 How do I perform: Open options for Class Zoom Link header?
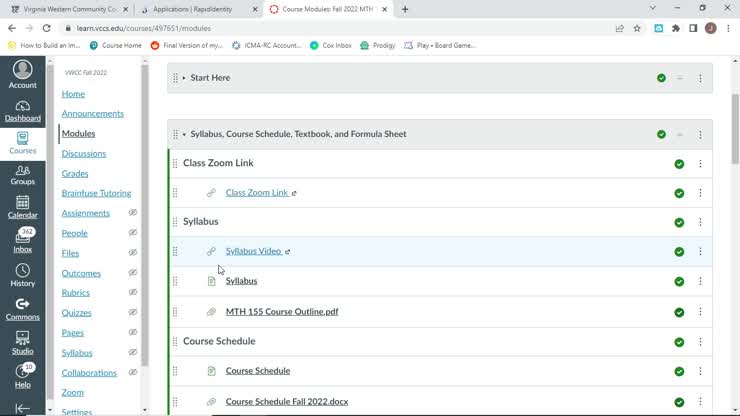(x=700, y=164)
